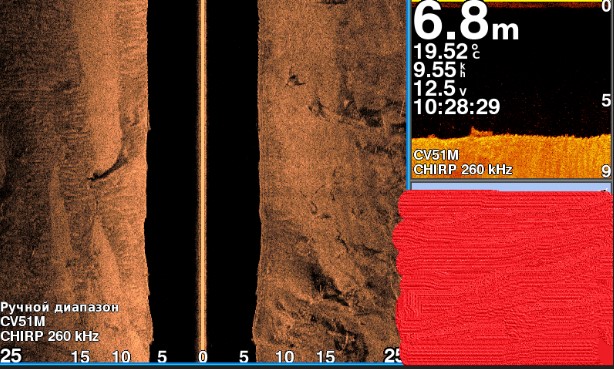Tap the 5 depth scale mark in sonar panel
The height and width of the screenshot is (369, 614).
point(606,101)
